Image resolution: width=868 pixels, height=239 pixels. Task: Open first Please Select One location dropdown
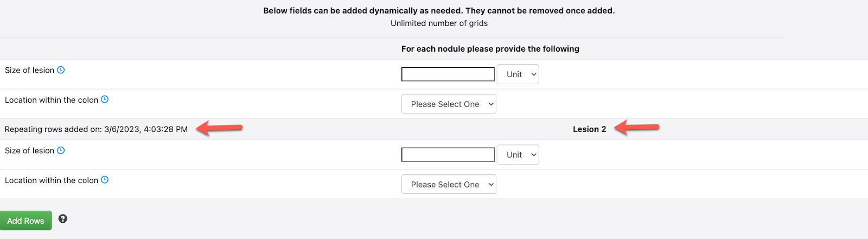[449, 104]
